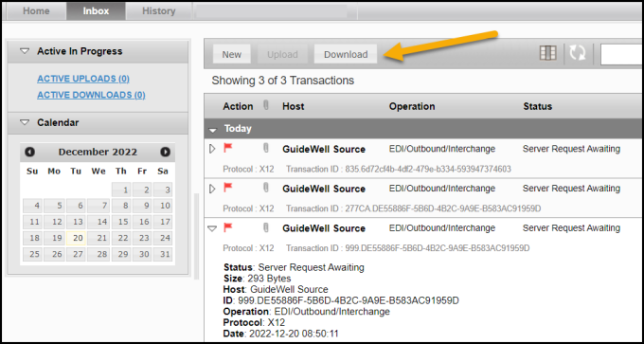Click the Download button
Viewport: 644px width, 344px height.
pos(346,54)
